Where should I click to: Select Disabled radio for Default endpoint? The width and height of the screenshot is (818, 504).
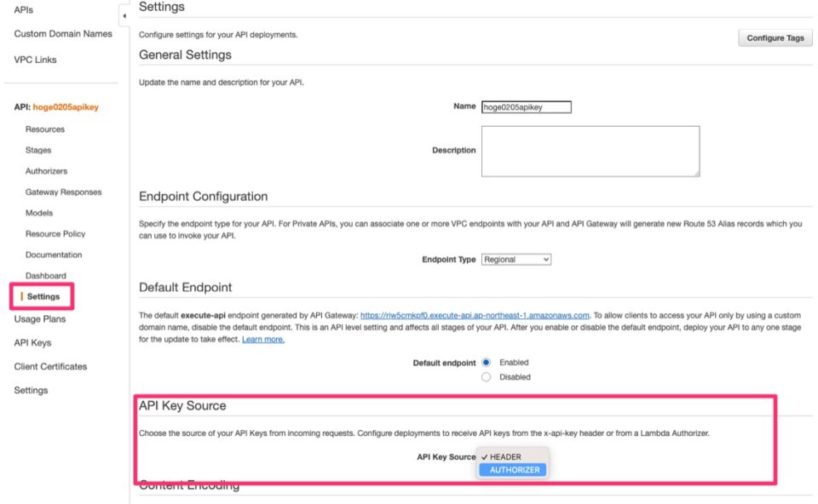pyautogui.click(x=486, y=376)
